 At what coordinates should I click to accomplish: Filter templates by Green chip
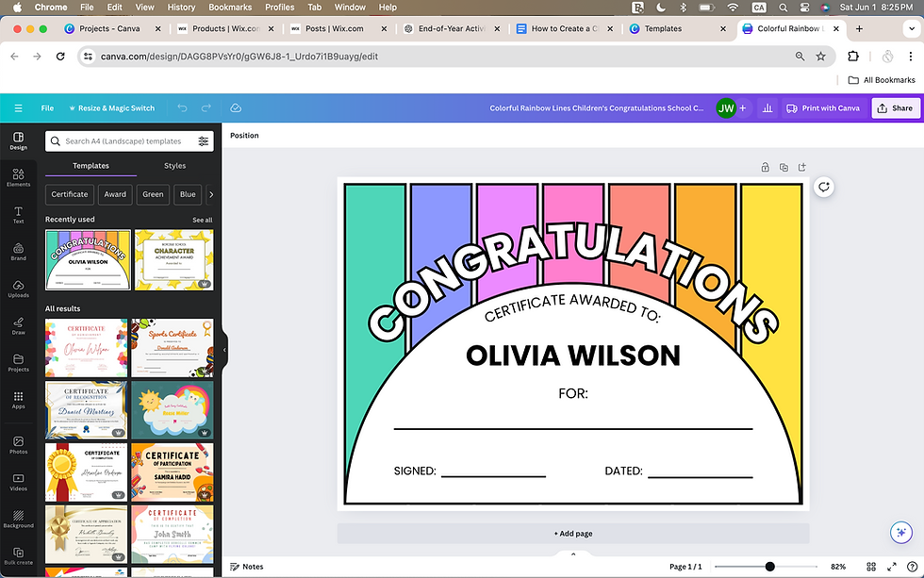click(153, 194)
